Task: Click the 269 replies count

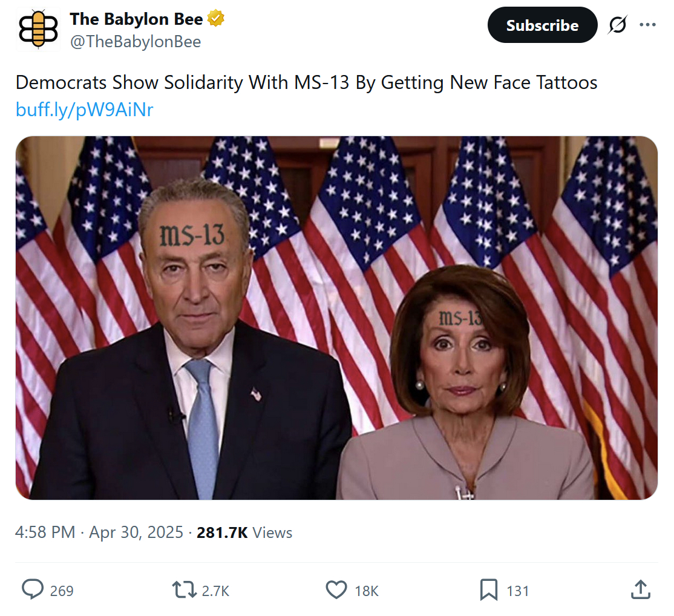Action: point(62,591)
